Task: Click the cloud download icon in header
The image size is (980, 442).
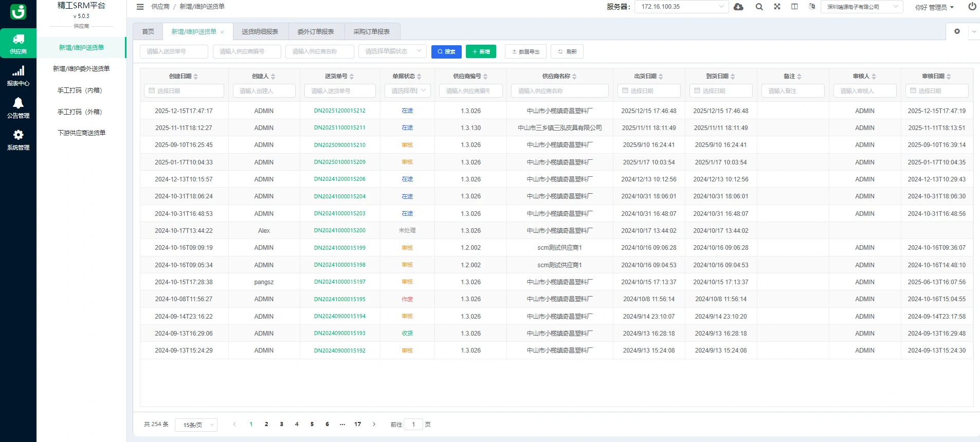Action: click(x=738, y=7)
